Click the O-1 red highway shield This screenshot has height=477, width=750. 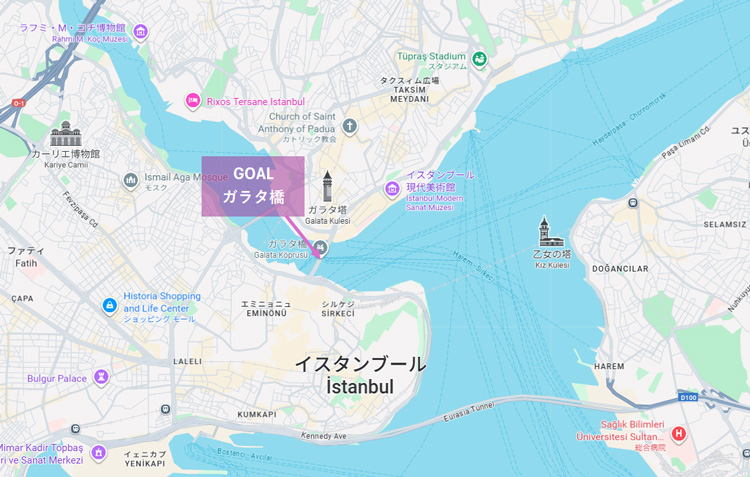point(19,103)
